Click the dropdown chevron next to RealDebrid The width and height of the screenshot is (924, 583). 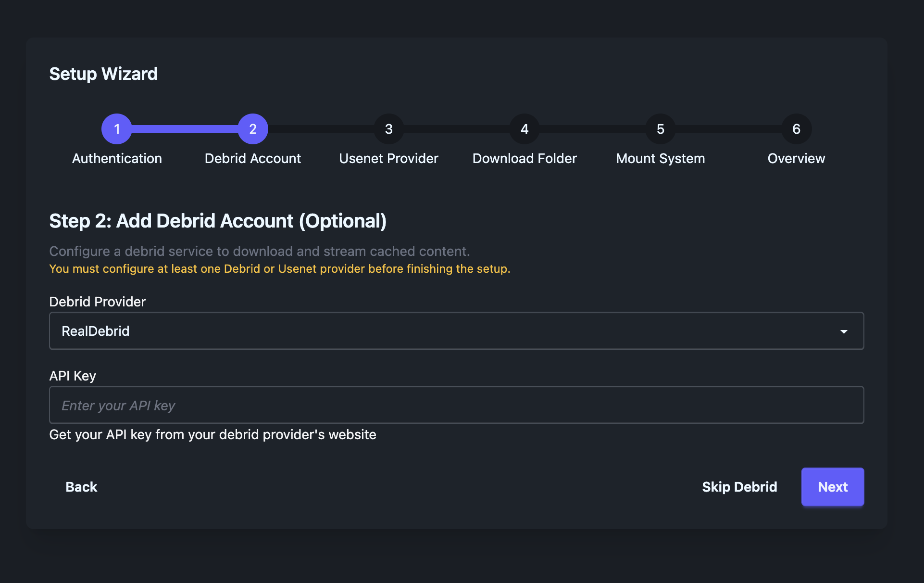click(x=845, y=331)
